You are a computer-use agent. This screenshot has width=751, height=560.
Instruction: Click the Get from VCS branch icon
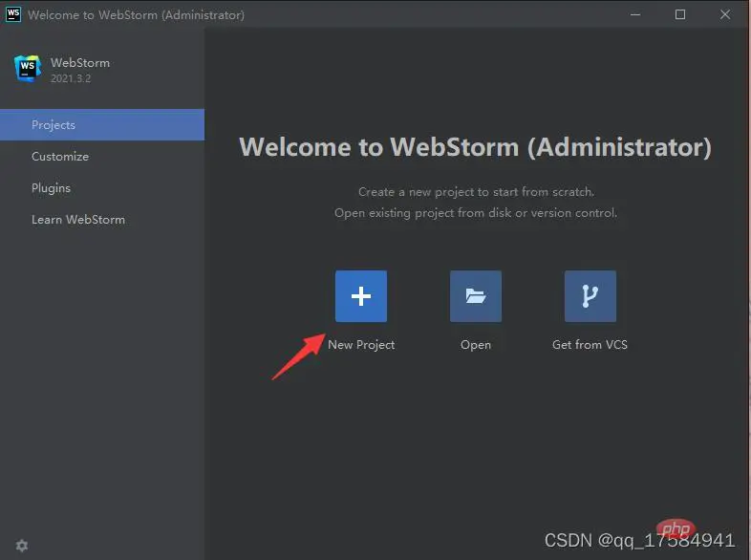pos(590,296)
